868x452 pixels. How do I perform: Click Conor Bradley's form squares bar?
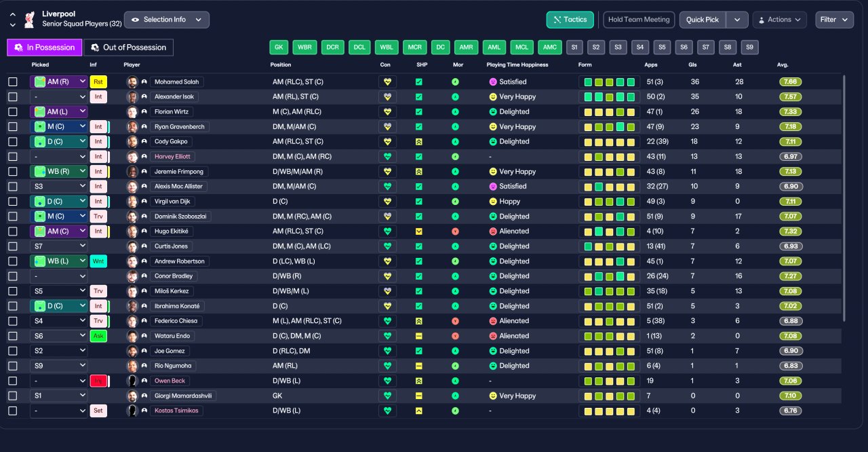click(609, 276)
